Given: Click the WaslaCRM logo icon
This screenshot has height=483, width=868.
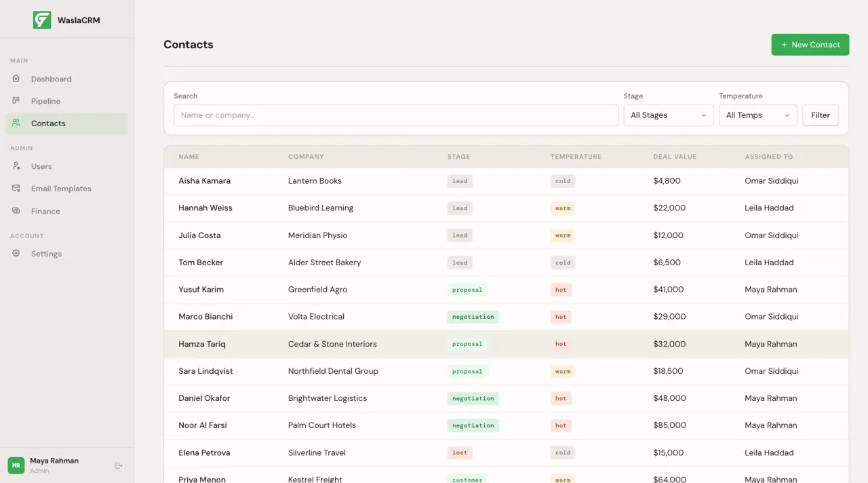Looking at the screenshot, I should point(42,20).
